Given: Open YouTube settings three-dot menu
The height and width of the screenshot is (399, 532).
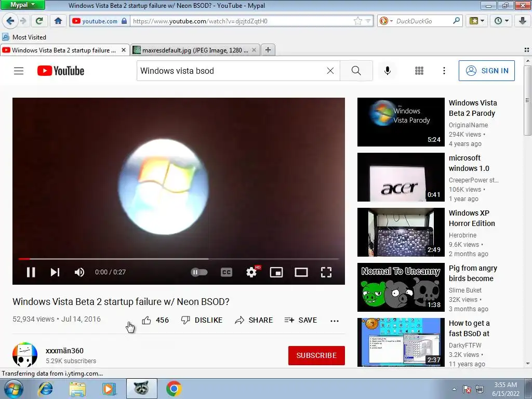Looking at the screenshot, I should [444, 71].
